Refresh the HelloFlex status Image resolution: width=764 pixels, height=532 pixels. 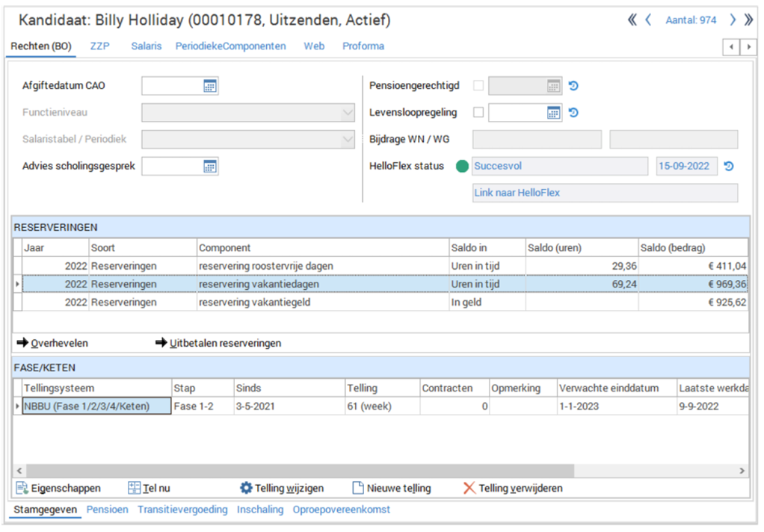pyautogui.click(x=729, y=167)
